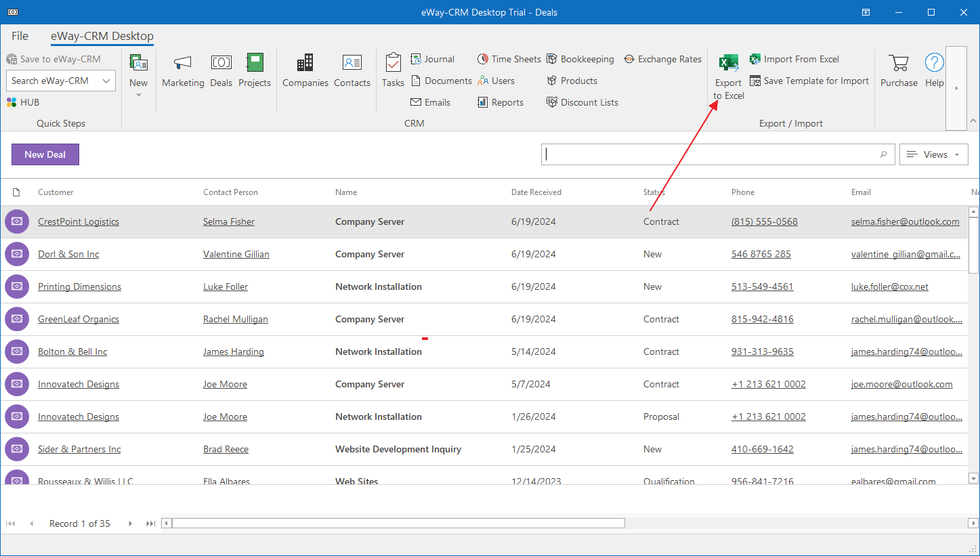Open the Views dropdown
This screenshot has width=980, height=556.
pos(934,154)
